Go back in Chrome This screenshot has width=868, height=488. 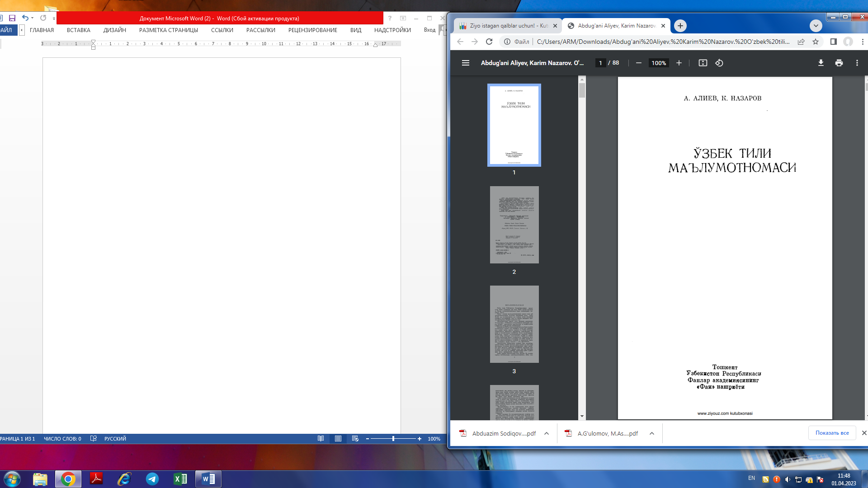pos(460,42)
